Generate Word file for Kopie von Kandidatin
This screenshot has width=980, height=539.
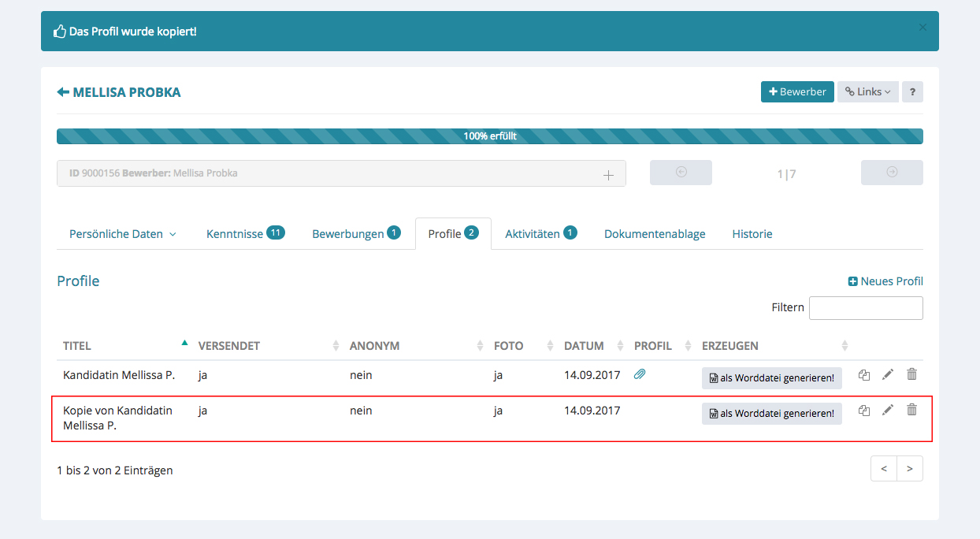point(771,414)
